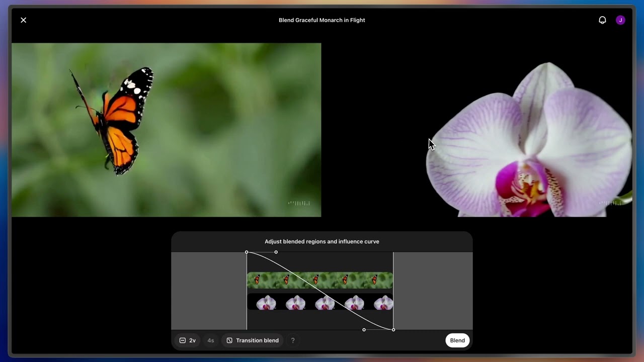Click the title Blend Graceful Monarch in Flight
Viewport: 644px width, 362px height.
point(322,20)
